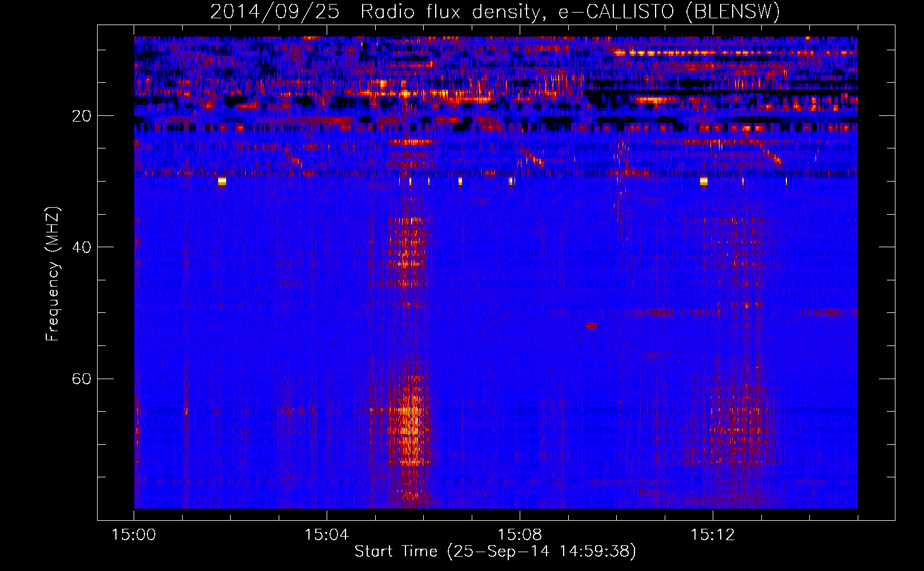Click the 15:08 time tick label
The width and height of the screenshot is (924, 571).
tap(520, 535)
